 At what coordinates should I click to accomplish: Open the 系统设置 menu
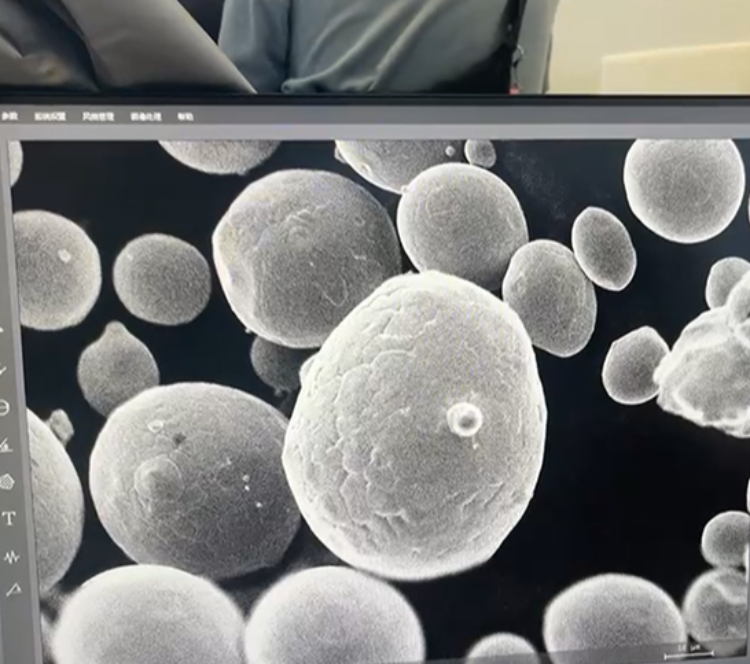click(x=50, y=116)
